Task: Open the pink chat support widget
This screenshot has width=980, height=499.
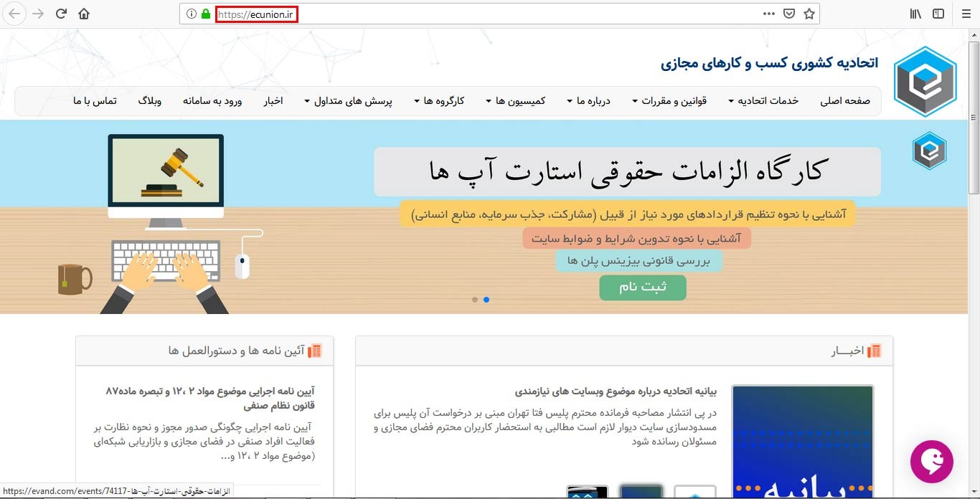Action: (931, 462)
